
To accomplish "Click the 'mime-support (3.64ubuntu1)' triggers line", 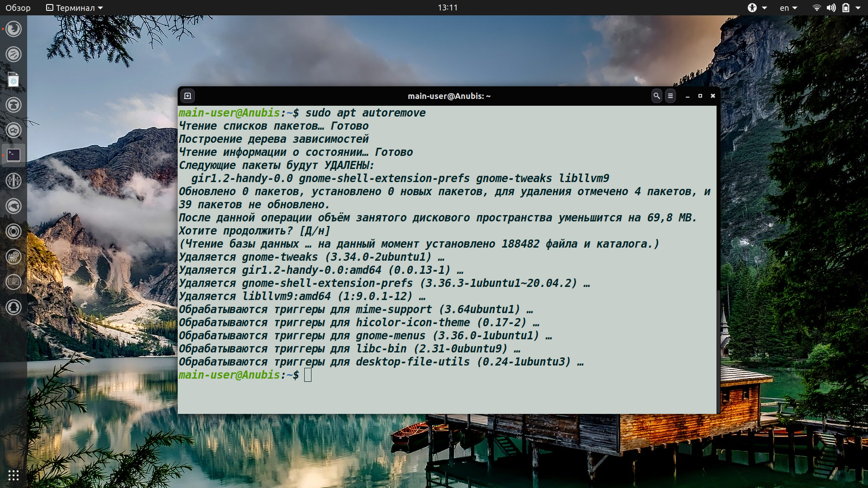I will (x=356, y=310).
